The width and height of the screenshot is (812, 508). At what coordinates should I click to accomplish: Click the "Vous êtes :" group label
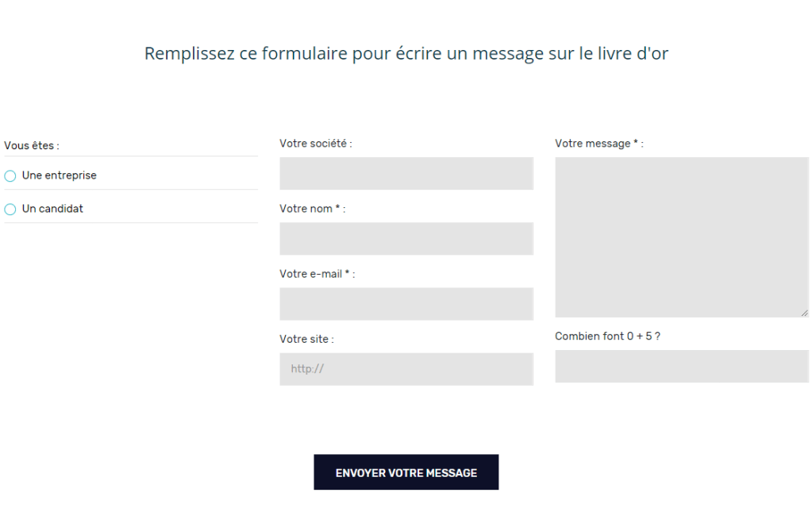coord(32,146)
